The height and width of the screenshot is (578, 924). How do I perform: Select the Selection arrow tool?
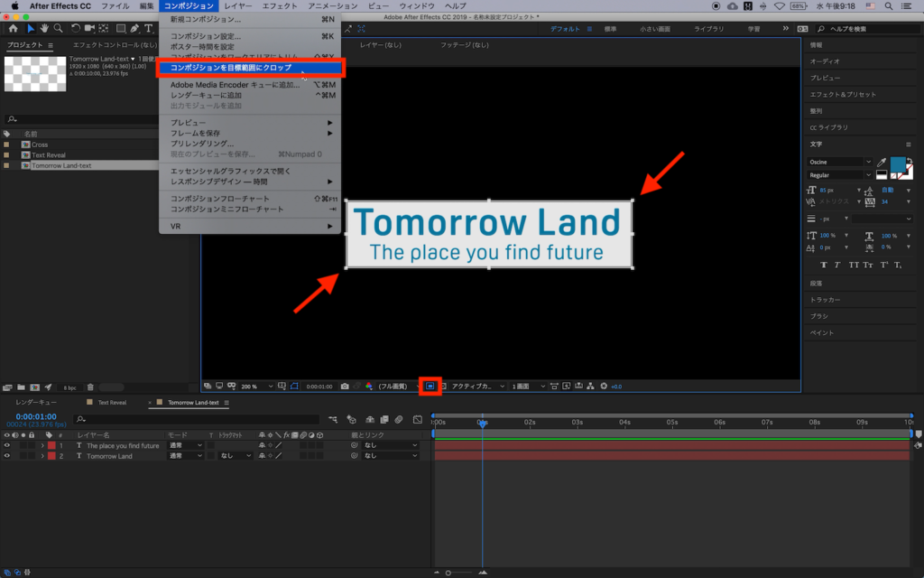(31, 28)
